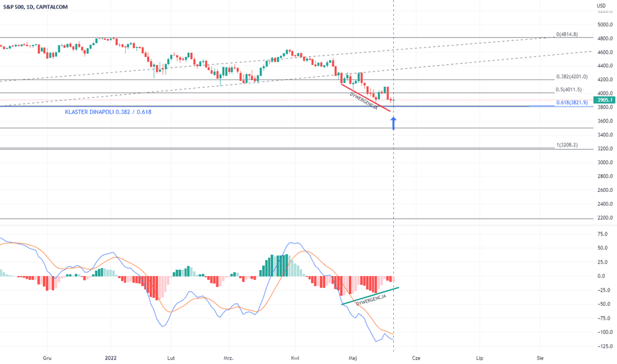Click the USD currency label

601,6
